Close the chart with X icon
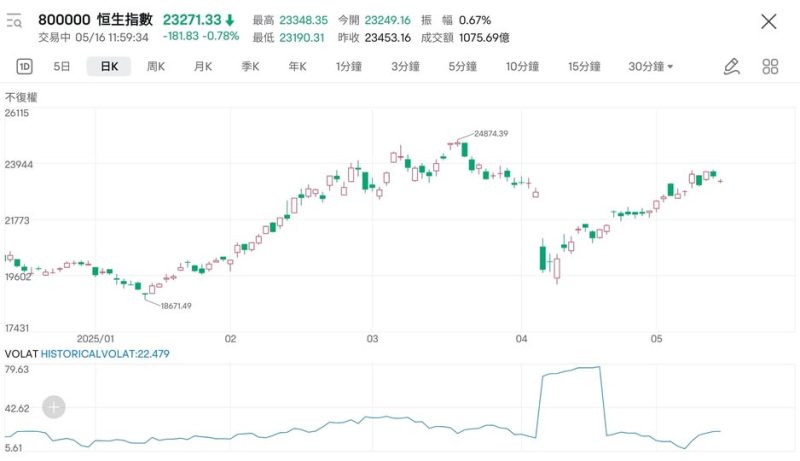800x461 pixels. (x=768, y=21)
